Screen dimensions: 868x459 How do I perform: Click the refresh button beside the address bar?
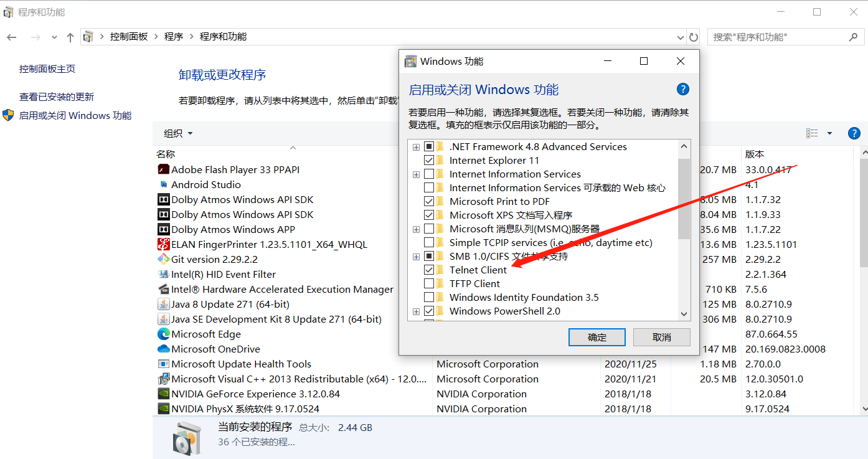click(x=694, y=37)
